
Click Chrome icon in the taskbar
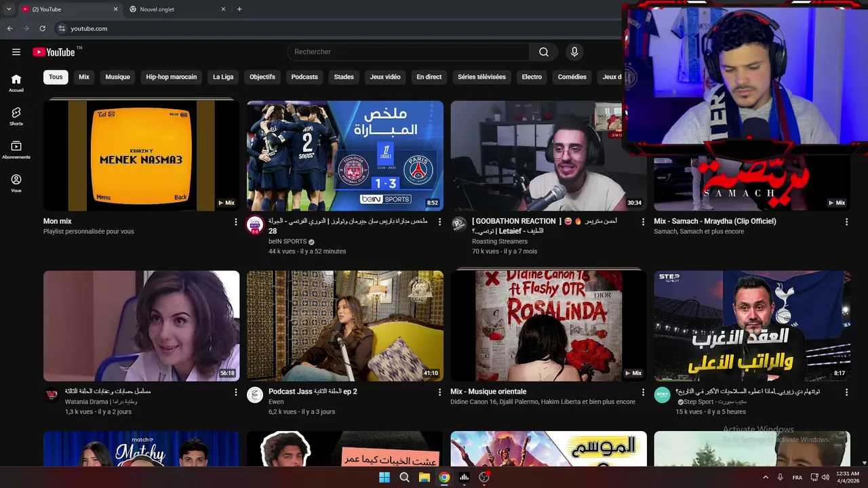(444, 477)
